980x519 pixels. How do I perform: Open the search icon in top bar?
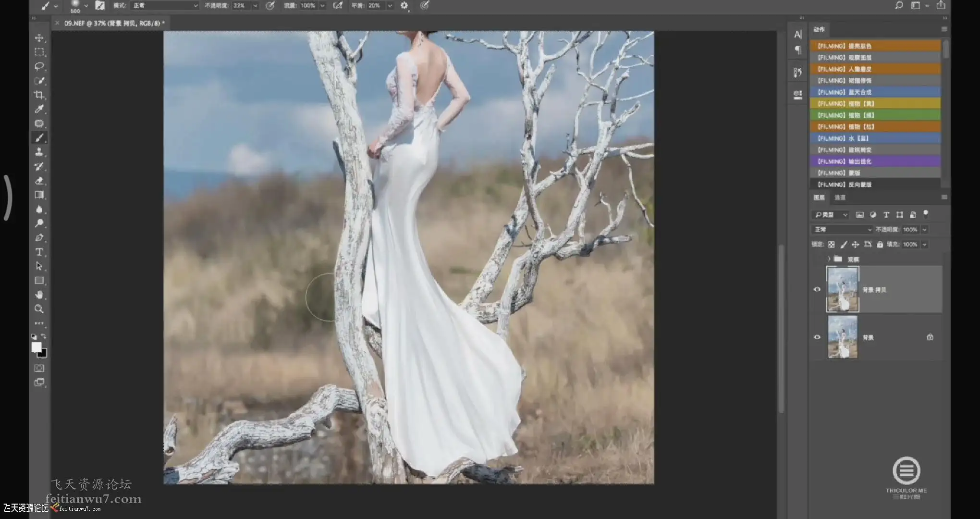[x=899, y=6]
